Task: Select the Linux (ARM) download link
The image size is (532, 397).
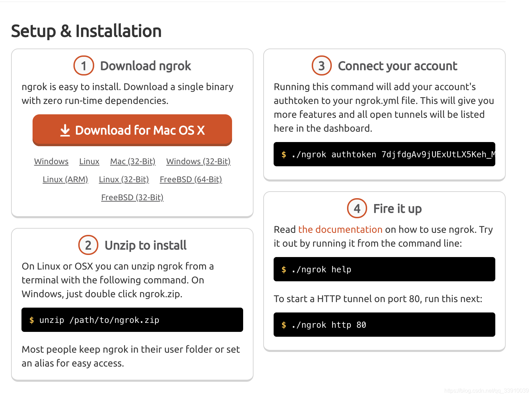Action: pyautogui.click(x=65, y=179)
